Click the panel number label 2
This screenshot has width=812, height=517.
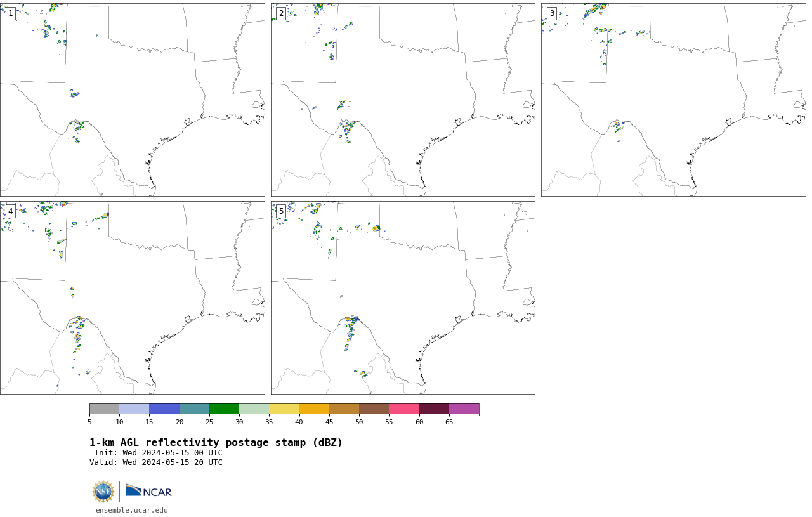tap(281, 13)
